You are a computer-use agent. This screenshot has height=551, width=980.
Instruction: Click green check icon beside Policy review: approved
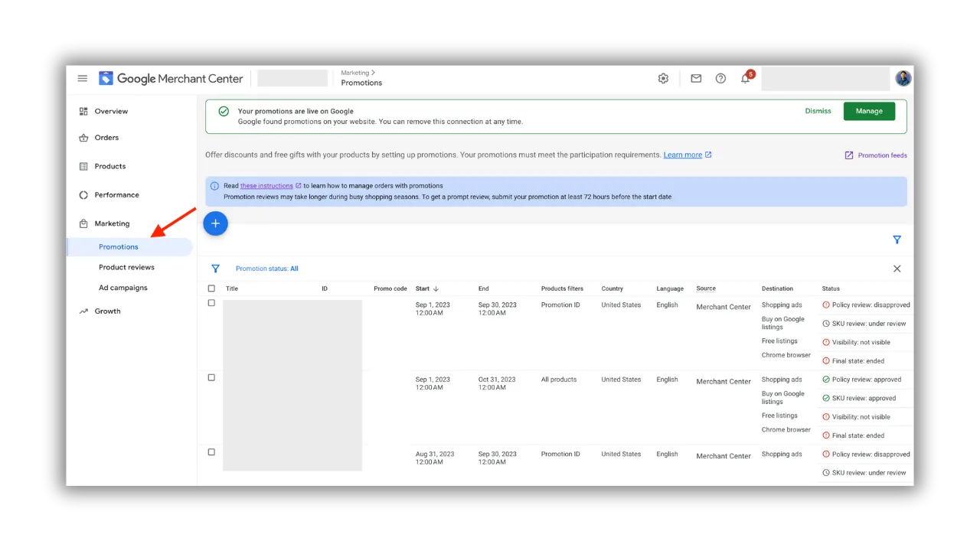point(826,380)
